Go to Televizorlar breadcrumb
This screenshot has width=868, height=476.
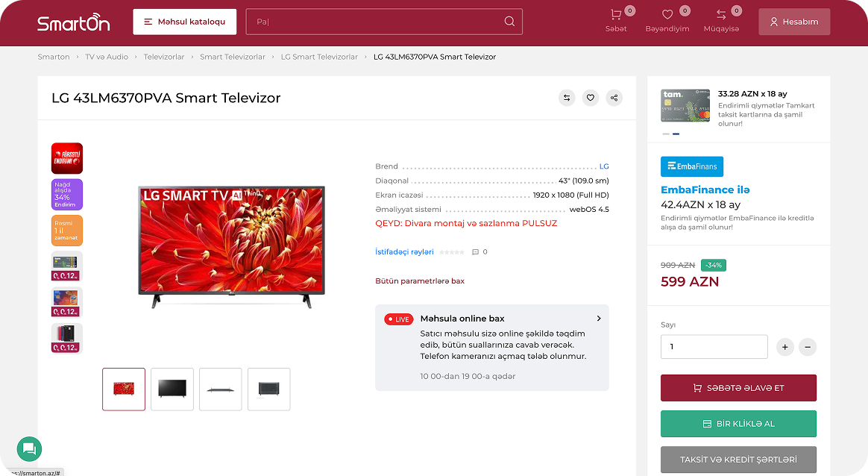point(164,57)
